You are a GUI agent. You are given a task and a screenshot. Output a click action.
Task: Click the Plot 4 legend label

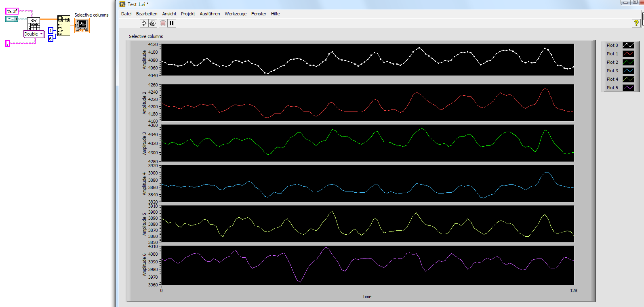612,79
